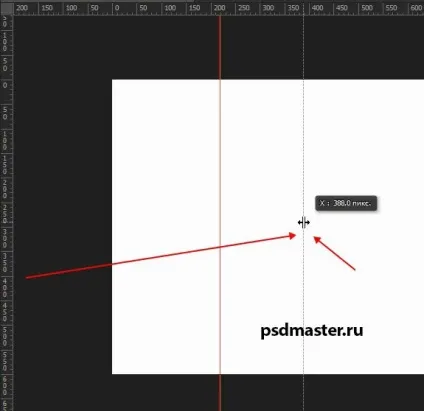Click the ruler origin corner box
The image size is (424, 411).
click(x=6, y=8)
